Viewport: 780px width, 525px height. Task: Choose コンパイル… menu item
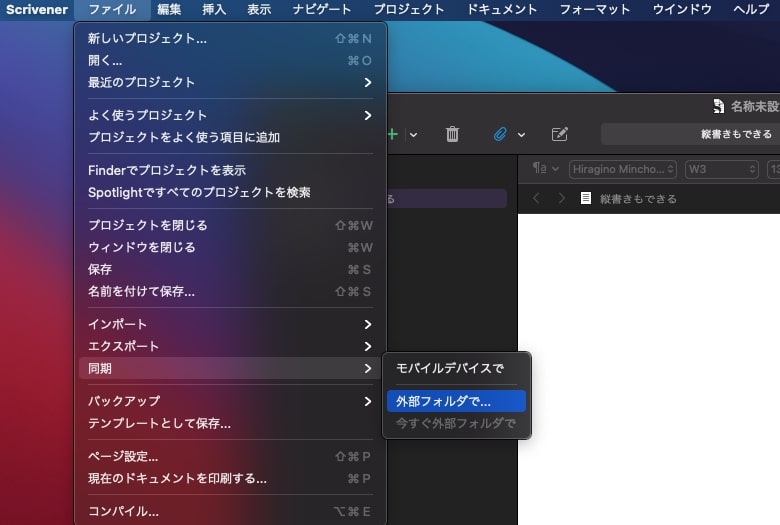(x=230, y=511)
